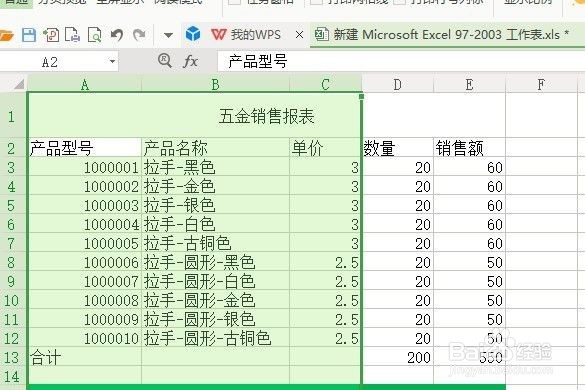Click product number 1000007 cell
Image resolution: width=585 pixels, height=390 pixels.
coord(85,281)
